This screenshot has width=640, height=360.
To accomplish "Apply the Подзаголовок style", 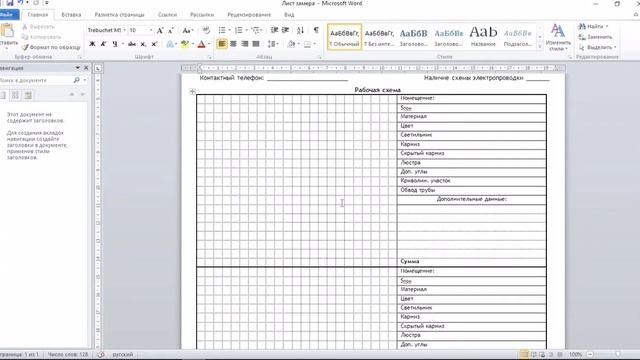I will (x=518, y=37).
